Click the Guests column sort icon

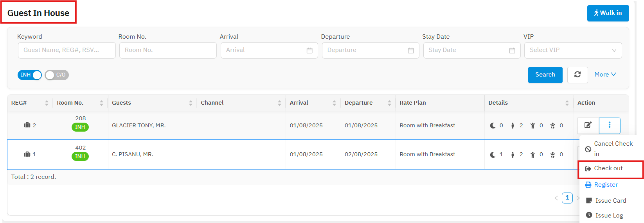[191, 103]
